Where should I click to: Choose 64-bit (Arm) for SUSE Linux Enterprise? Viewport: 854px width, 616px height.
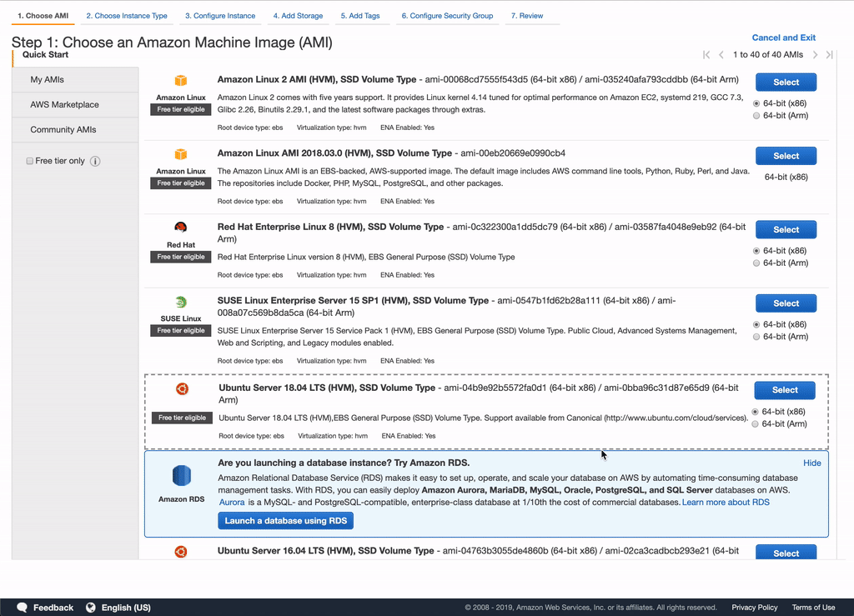(x=756, y=337)
